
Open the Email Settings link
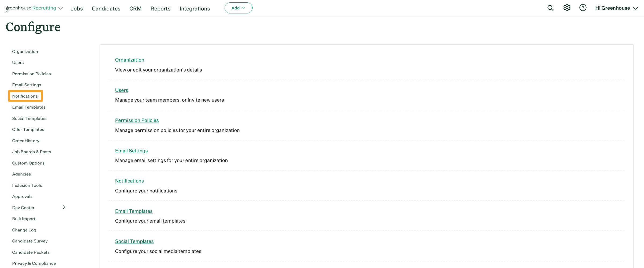[131, 151]
